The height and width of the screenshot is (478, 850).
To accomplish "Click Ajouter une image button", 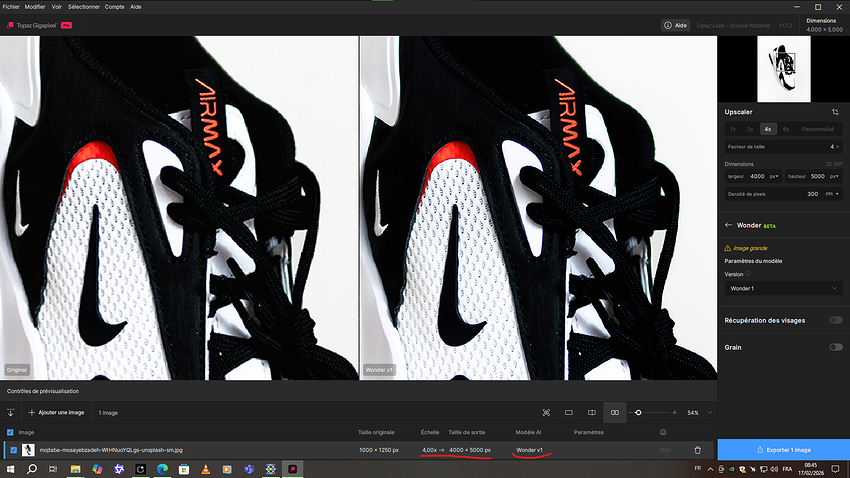I will click(x=56, y=412).
